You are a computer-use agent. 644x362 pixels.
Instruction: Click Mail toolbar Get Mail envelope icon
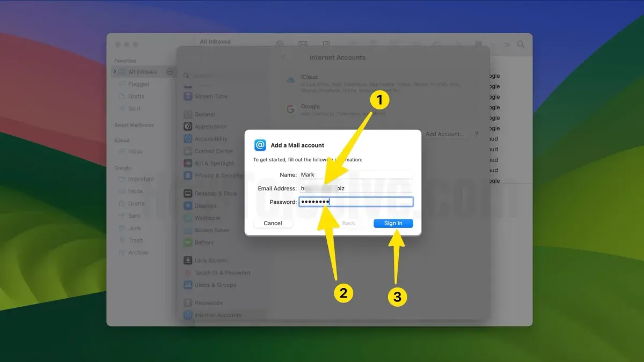(303, 45)
